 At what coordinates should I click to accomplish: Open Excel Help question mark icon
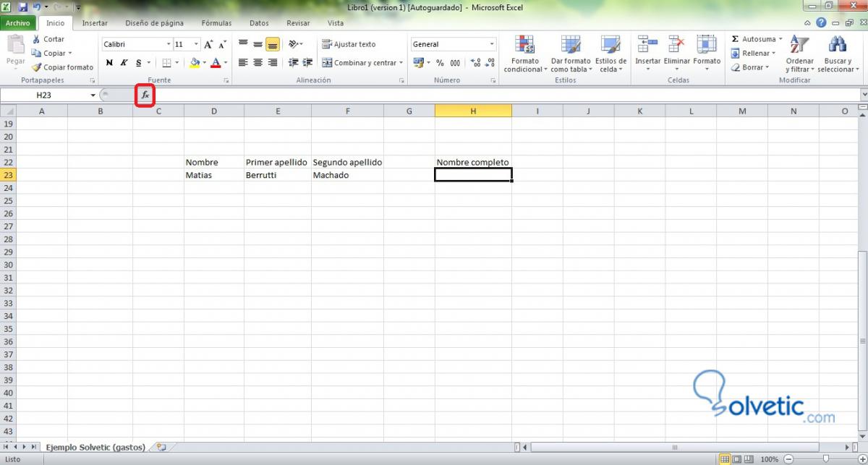coord(821,23)
